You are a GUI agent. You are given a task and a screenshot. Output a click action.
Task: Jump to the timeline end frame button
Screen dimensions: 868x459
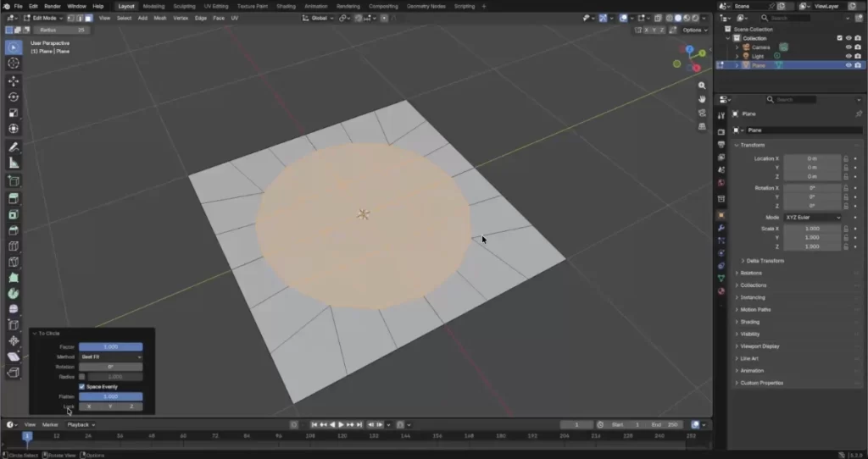pyautogui.click(x=359, y=425)
